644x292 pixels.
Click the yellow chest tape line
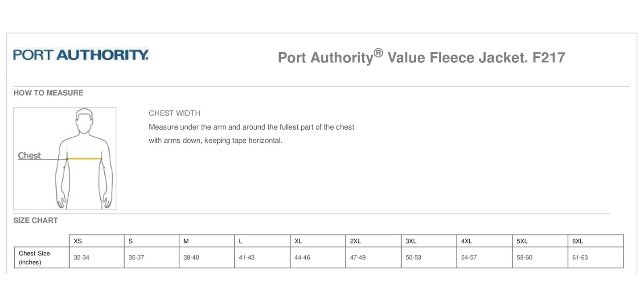coord(84,158)
